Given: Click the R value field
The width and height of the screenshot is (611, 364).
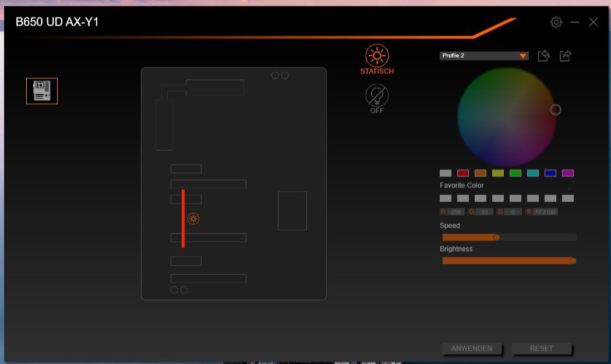Looking at the screenshot, I should (x=456, y=212).
